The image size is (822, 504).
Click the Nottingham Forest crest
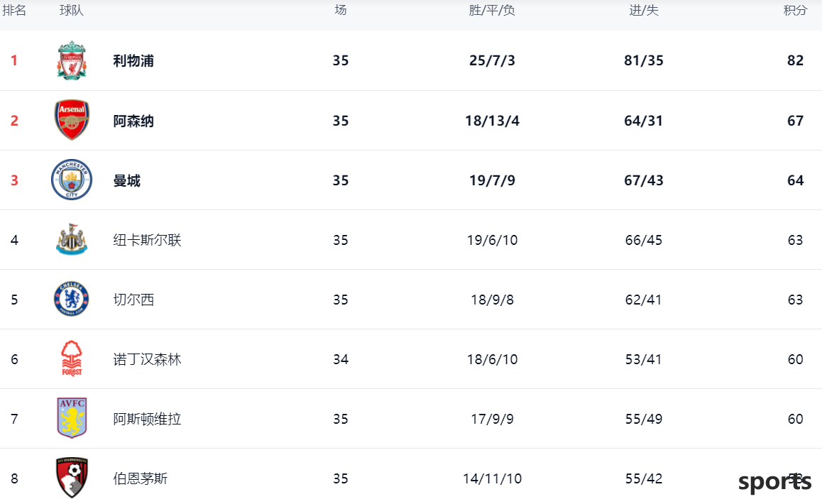72,358
